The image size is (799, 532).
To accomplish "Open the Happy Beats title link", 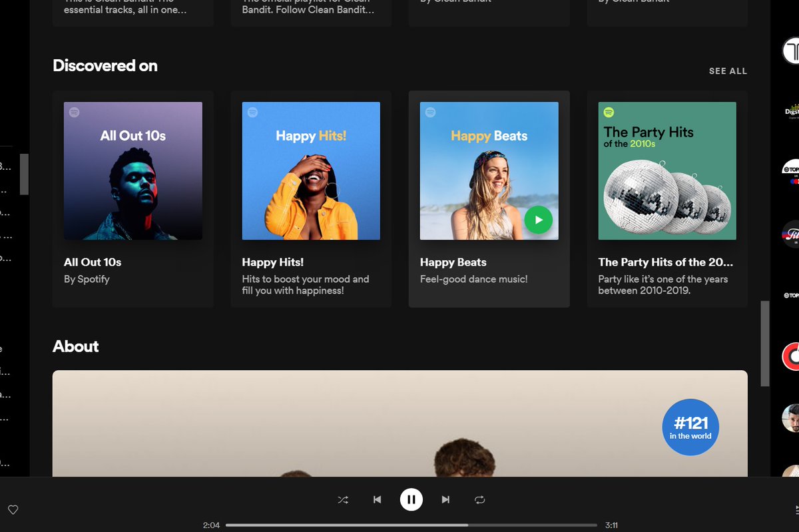I will coord(453,262).
